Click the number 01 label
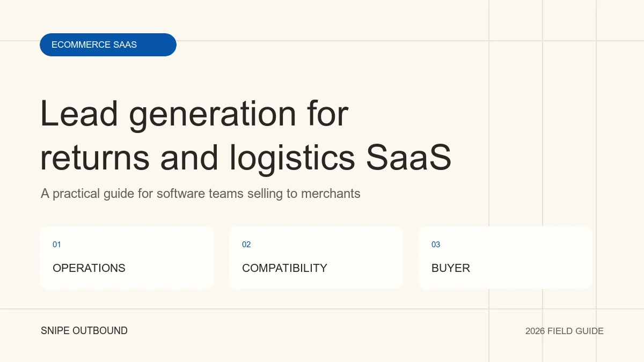 click(x=57, y=245)
